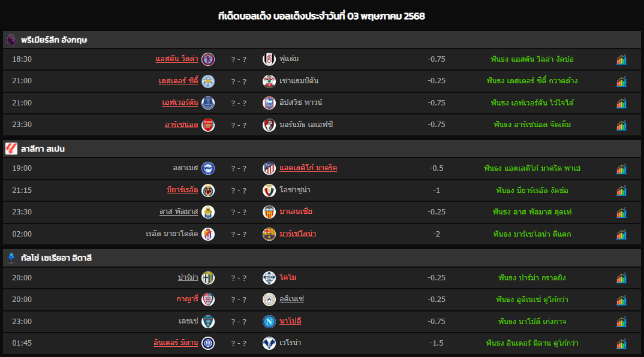Open stats chart icon for Aston Villa match

point(621,59)
